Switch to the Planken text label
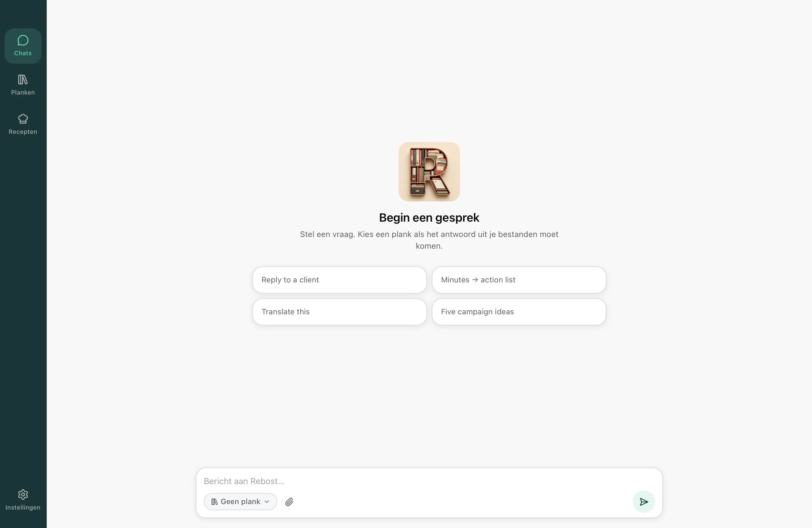 [23, 92]
